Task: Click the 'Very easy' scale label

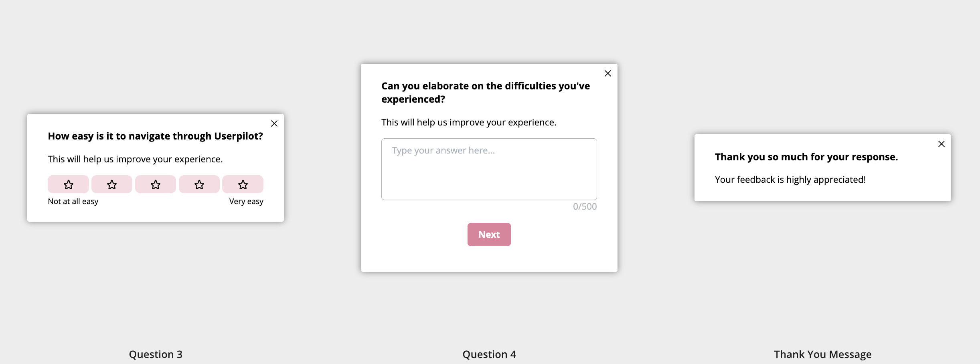Action: [246, 201]
